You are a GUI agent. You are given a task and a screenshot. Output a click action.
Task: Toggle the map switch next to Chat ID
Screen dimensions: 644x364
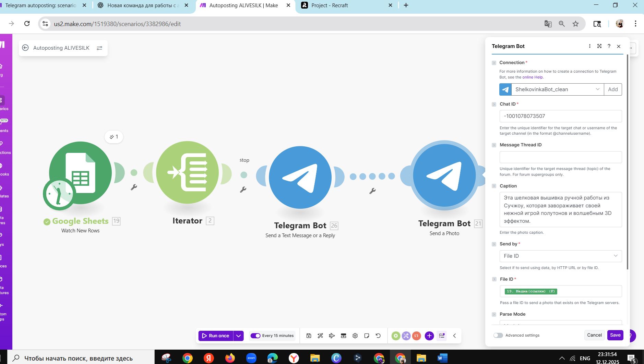494,104
